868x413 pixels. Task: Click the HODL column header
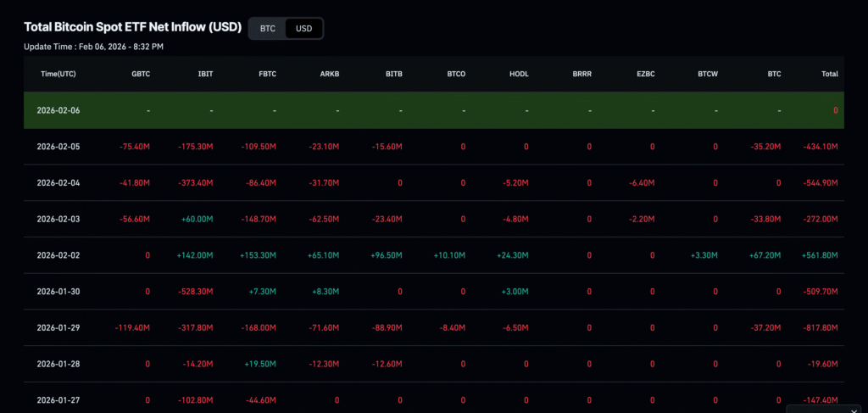pos(519,74)
